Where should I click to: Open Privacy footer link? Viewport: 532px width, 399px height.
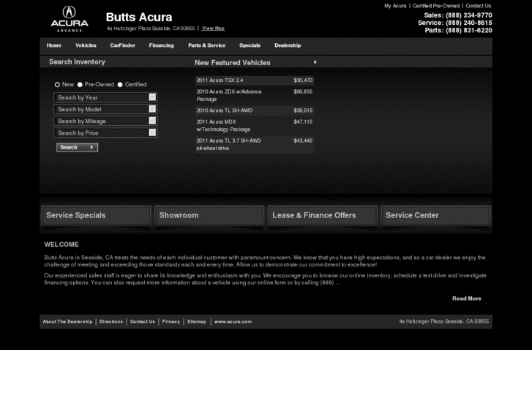click(x=171, y=321)
